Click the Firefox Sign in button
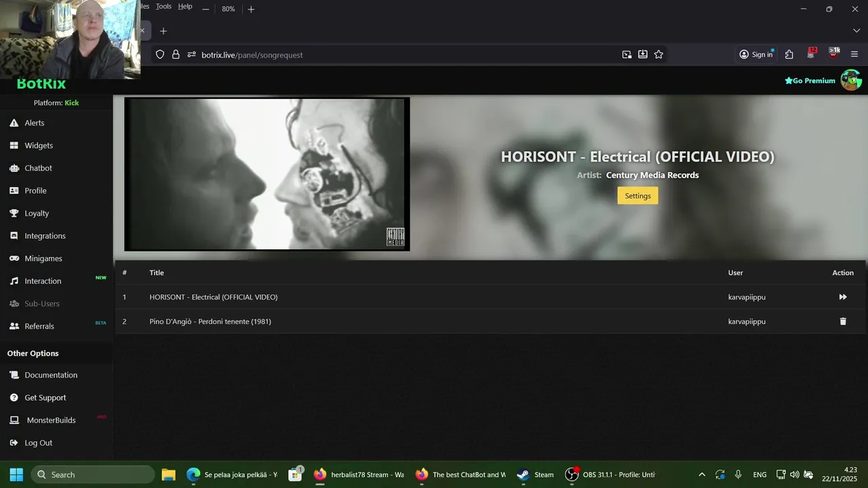Image resolution: width=868 pixels, height=488 pixels. coord(756,55)
